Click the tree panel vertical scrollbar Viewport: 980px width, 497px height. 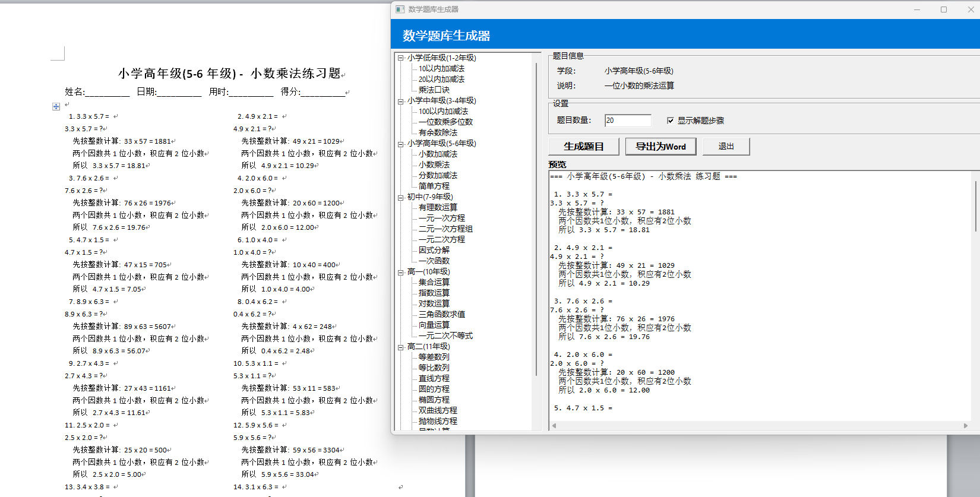pos(536,220)
